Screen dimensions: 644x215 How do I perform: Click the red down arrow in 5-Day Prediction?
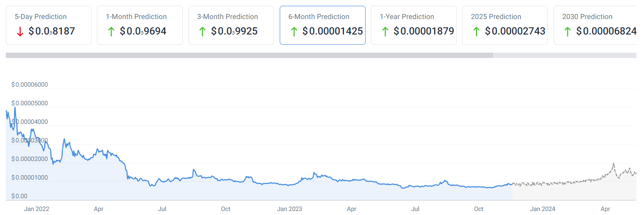tap(19, 31)
